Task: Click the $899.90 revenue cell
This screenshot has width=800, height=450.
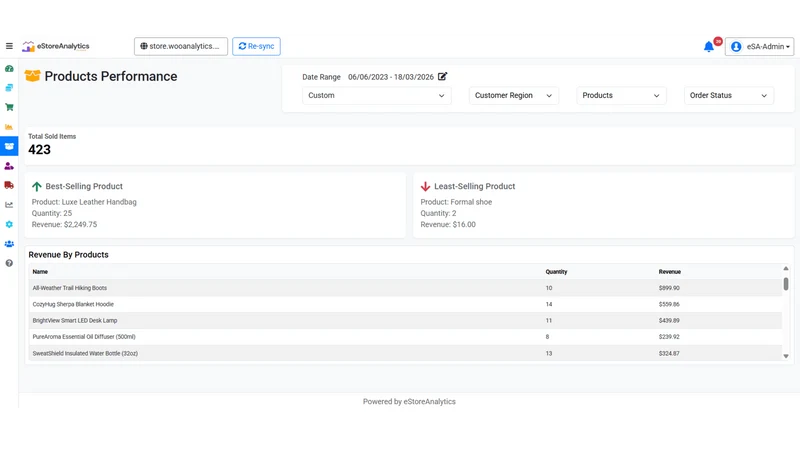Action: point(669,288)
